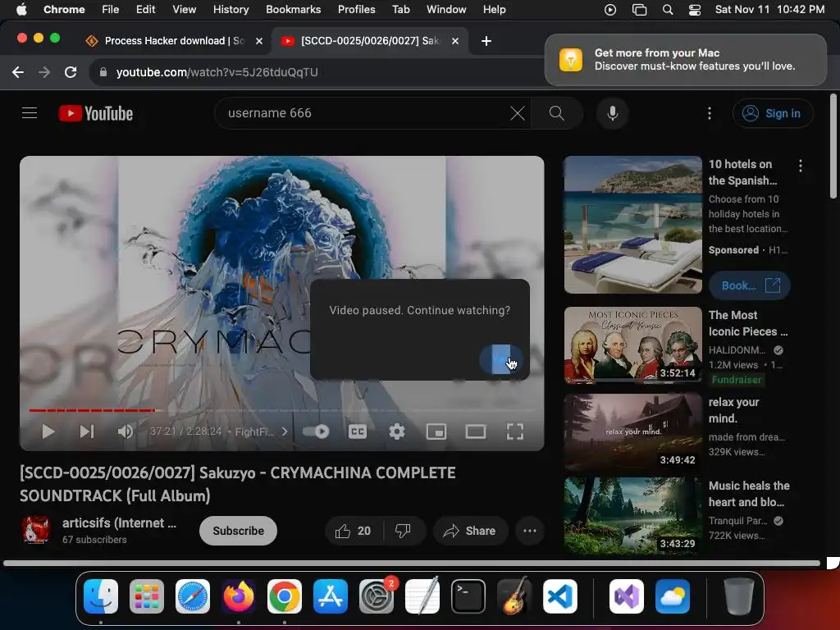840x630 pixels.
Task: Toggle closed captions CC button
Action: [358, 431]
